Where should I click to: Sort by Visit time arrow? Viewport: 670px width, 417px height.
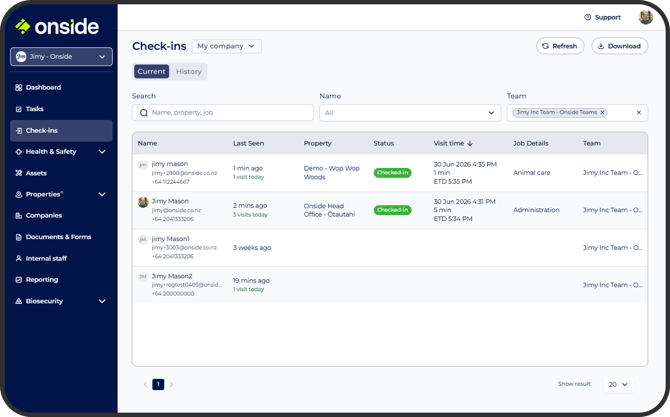(470, 144)
